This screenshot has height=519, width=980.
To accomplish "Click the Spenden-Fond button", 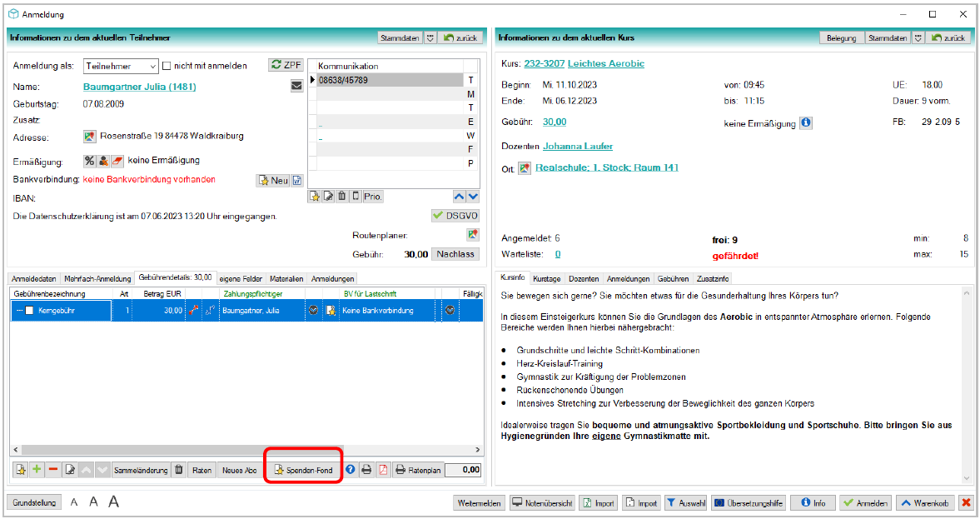I will click(x=304, y=470).
